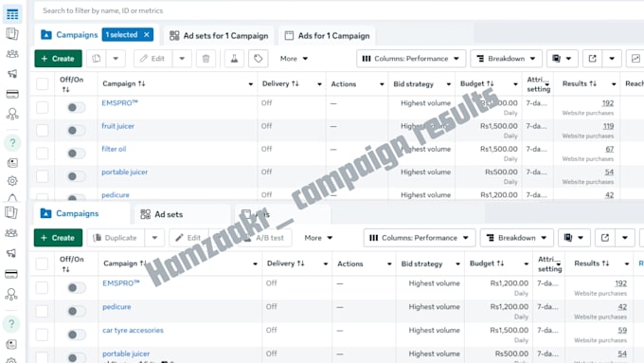The width and height of the screenshot is (644, 363).
Task: Click export icon in the upper toolbar
Action: tap(592, 59)
